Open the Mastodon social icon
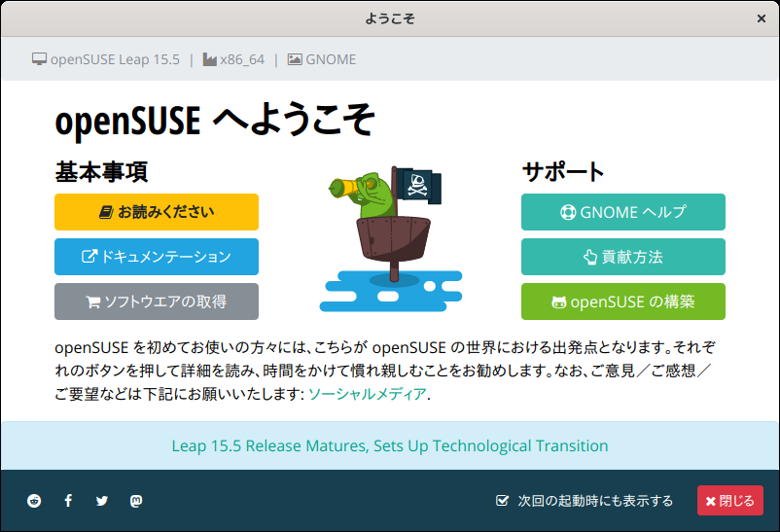 click(x=136, y=501)
